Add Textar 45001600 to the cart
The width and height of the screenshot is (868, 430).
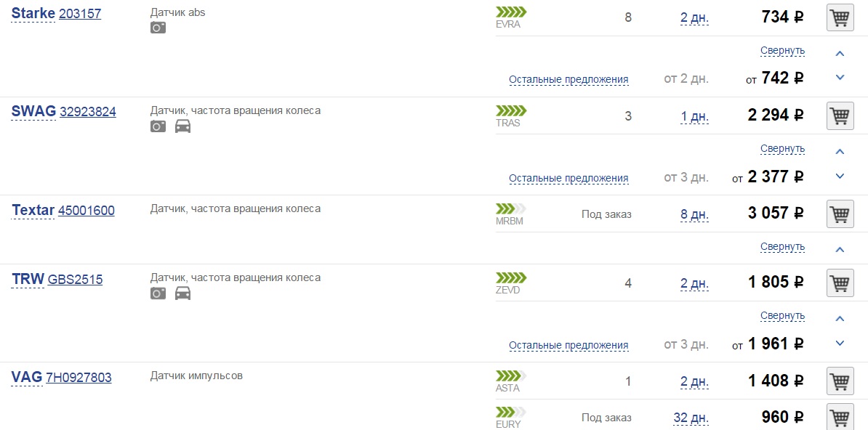(x=840, y=214)
